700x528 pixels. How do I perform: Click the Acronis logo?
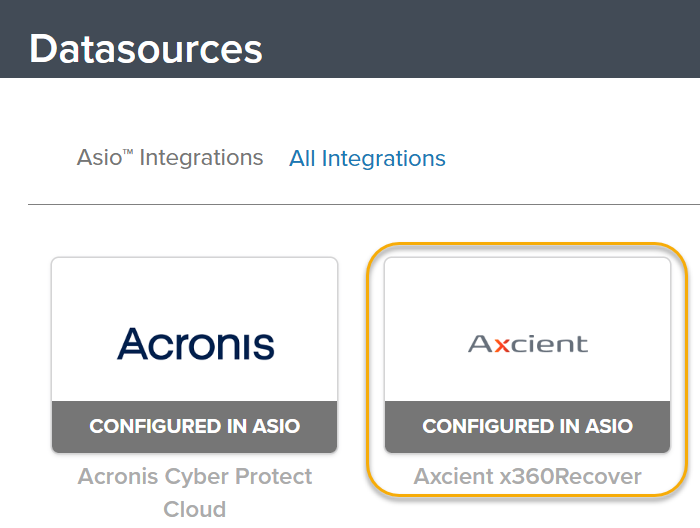pos(196,344)
